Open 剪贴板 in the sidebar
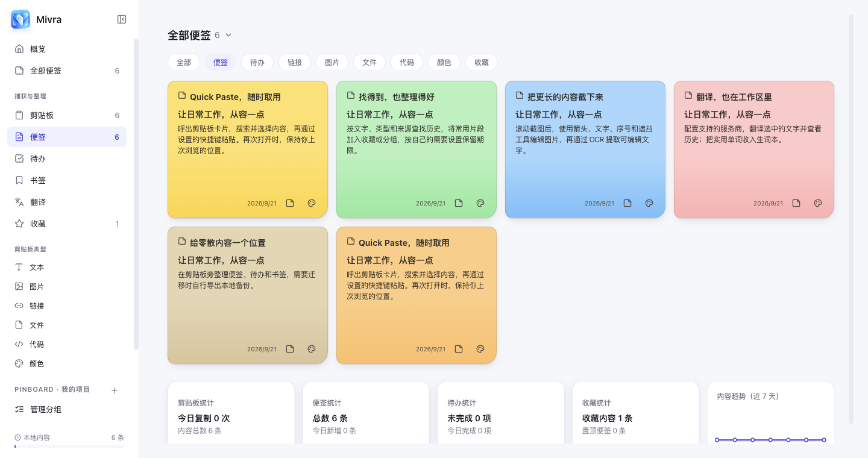Screen dimensions: 868x458 [67, 115]
